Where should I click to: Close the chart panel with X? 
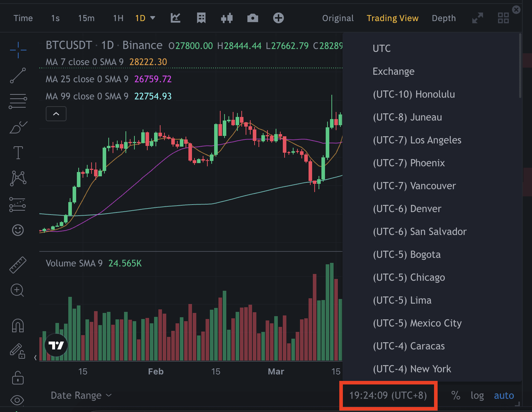coord(516,10)
